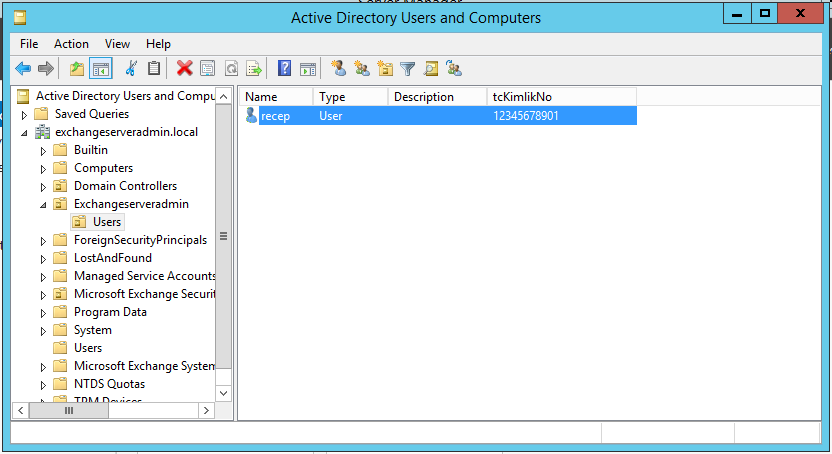
Task: Click the 12345678901 tcKimlikNo value
Action: coord(525,116)
